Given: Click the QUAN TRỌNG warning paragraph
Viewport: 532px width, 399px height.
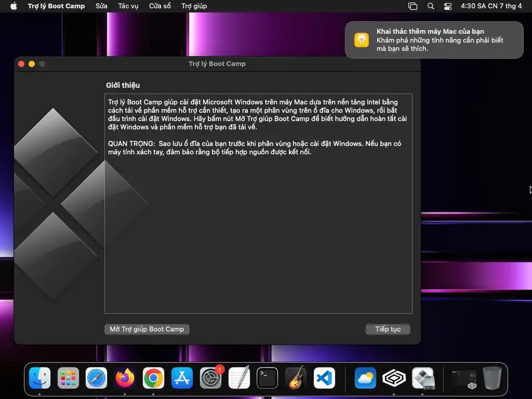Looking at the screenshot, I should [x=255, y=148].
